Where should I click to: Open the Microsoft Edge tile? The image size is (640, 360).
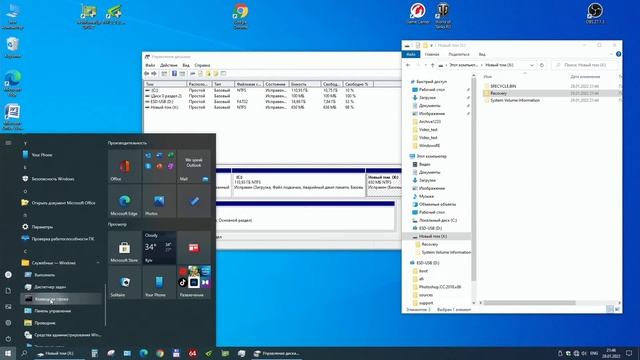point(124,201)
